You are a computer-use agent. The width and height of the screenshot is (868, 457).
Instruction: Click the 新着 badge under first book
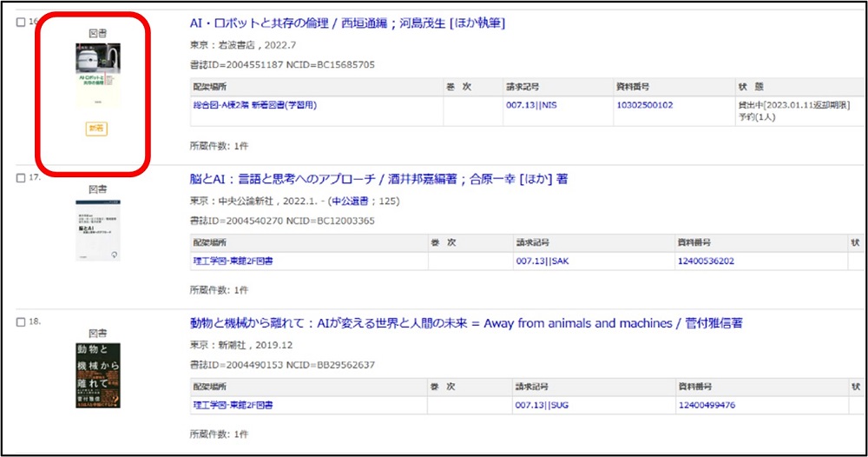pyautogui.click(x=96, y=129)
